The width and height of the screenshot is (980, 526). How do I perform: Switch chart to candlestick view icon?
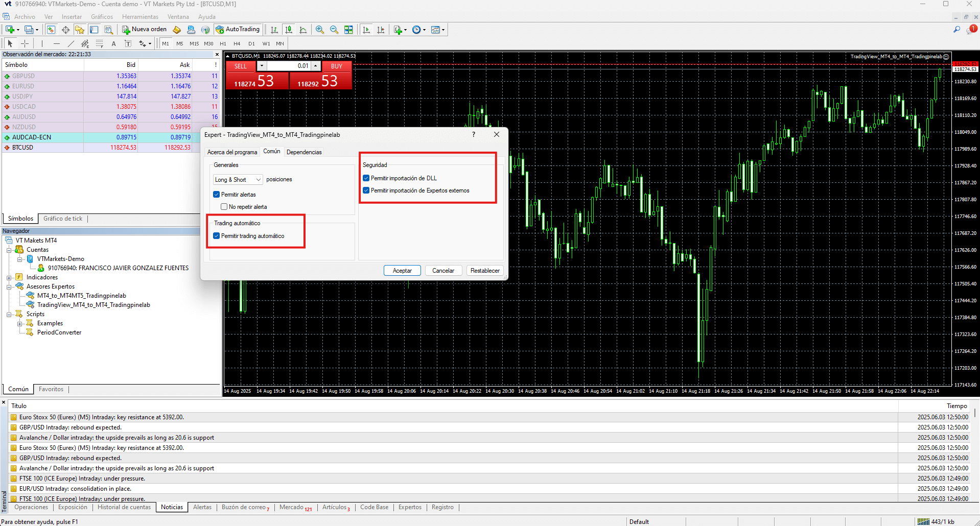click(289, 30)
